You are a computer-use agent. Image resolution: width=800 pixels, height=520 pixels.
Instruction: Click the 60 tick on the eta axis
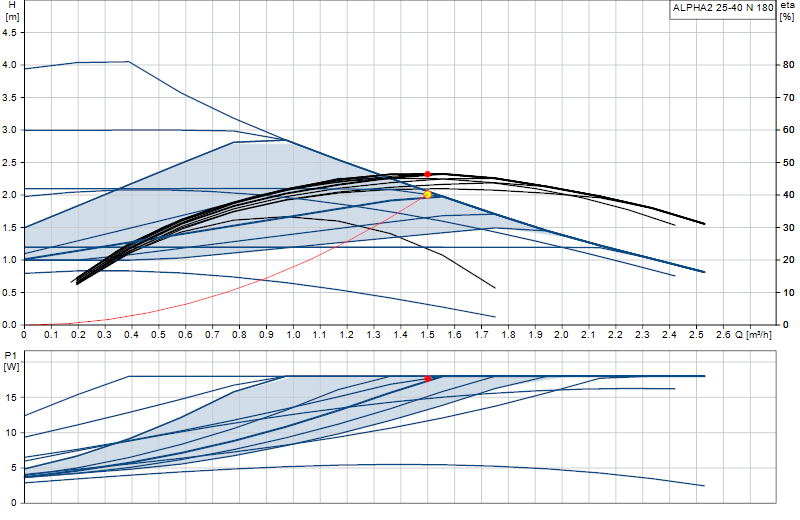tap(789, 130)
